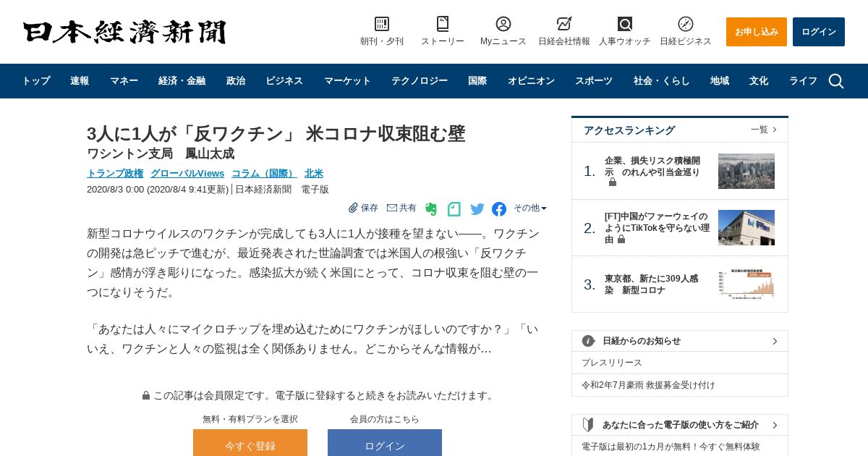Click the Huawei building thumbnail in ranking
This screenshot has width=868, height=456.
tap(746, 227)
